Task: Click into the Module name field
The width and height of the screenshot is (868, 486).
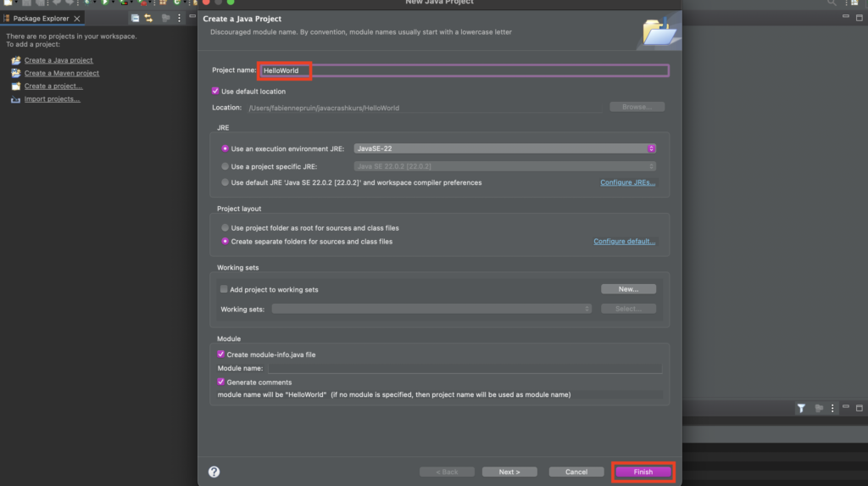Action: 465,368
